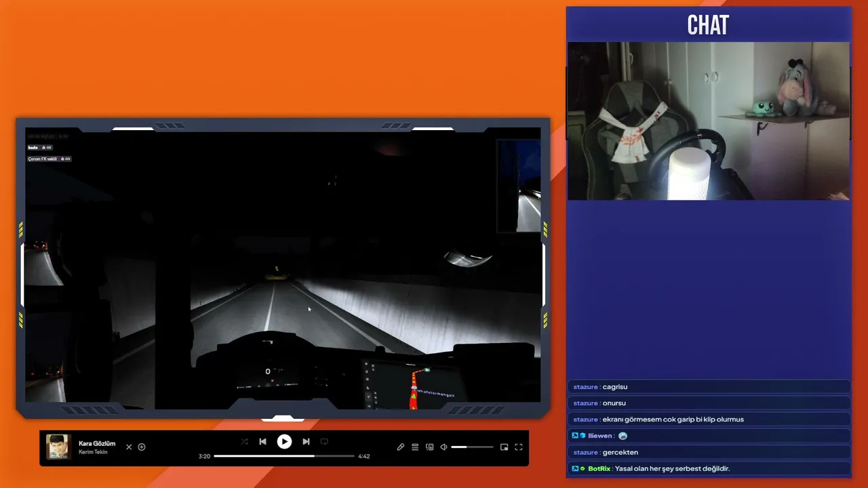Click the blue cube badge beside lliewen
868x488 pixels.
point(583,436)
